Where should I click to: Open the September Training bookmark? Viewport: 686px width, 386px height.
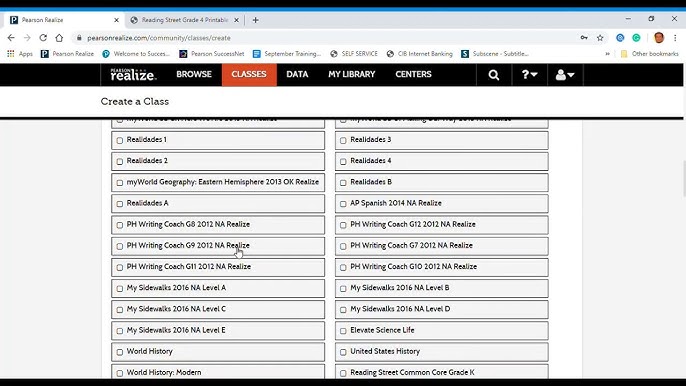[287, 54]
